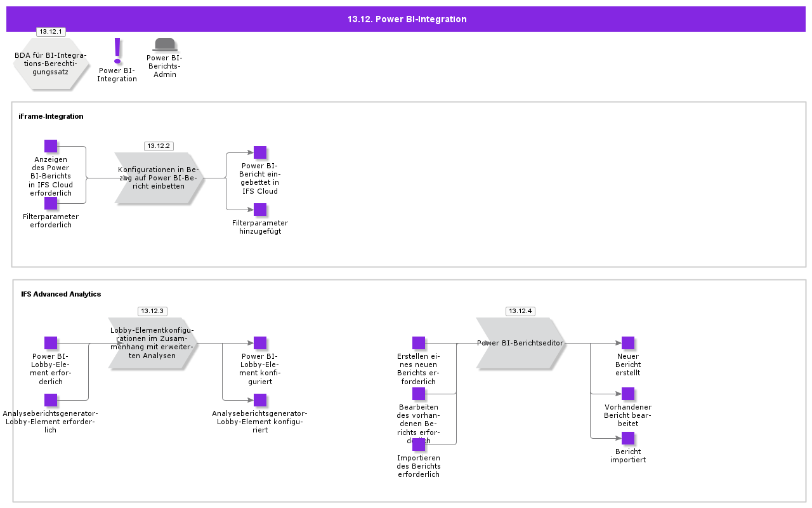Screen dimensions: 812x508
Task: Click the Filterparameter erforderlich event square
Action: click(51, 203)
